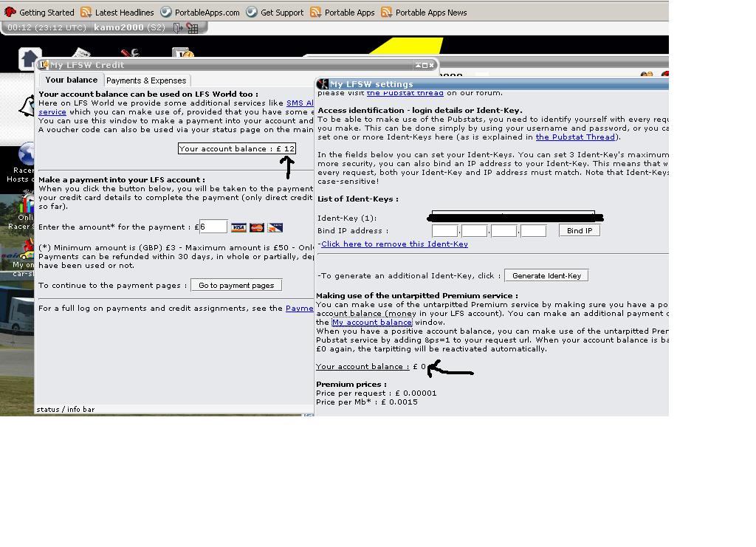Open the My online car-skins icon
The height and width of the screenshot is (547, 756).
pyautogui.click(x=27, y=250)
